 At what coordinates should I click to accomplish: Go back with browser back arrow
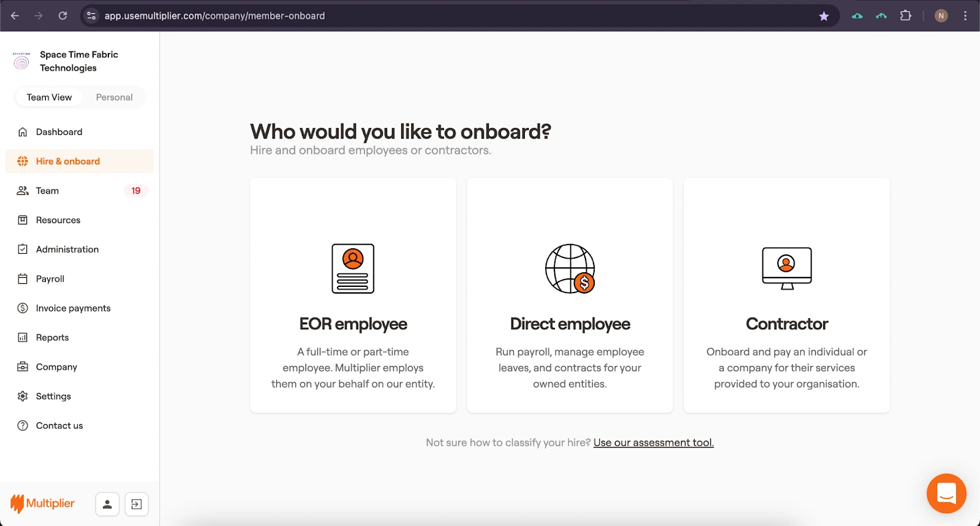click(15, 16)
